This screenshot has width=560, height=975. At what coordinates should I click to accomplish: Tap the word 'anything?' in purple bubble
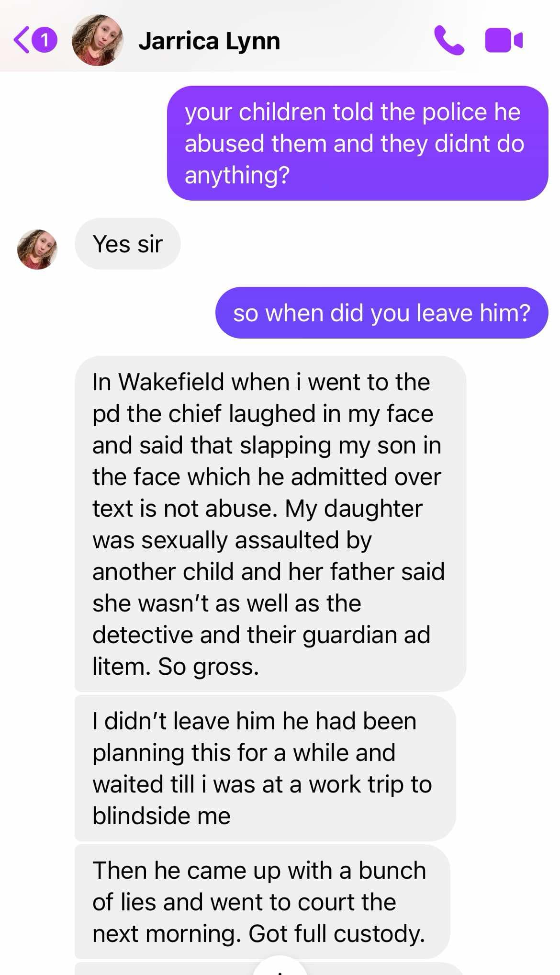click(237, 175)
